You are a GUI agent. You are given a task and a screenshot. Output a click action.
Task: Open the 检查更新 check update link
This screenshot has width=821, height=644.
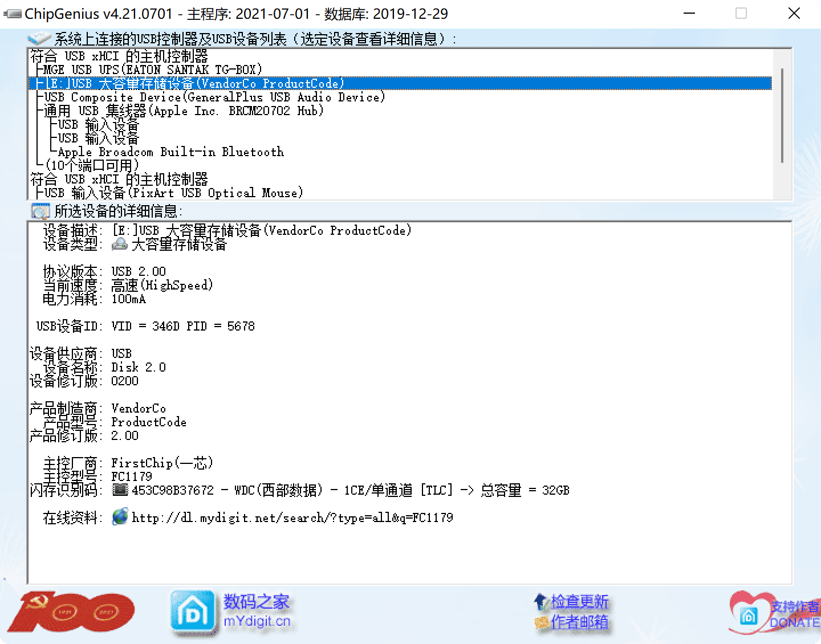tap(579, 601)
